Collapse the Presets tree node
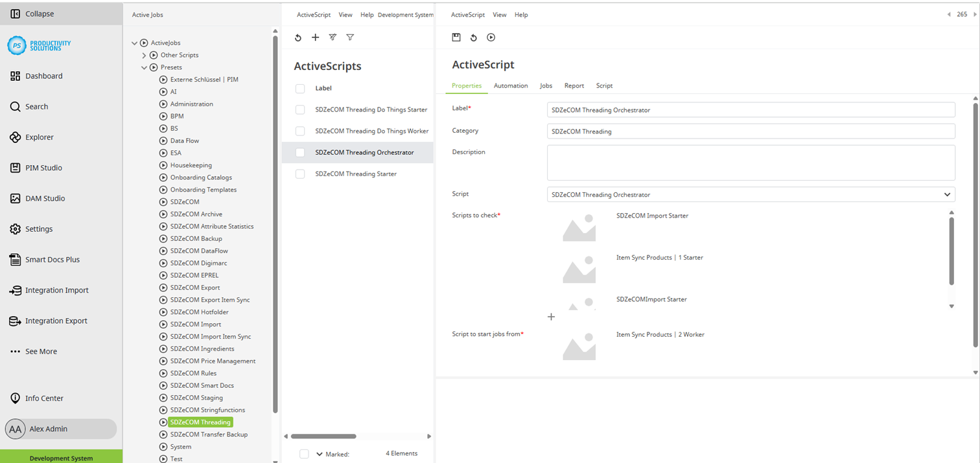This screenshot has height=463, width=980. coord(144,67)
